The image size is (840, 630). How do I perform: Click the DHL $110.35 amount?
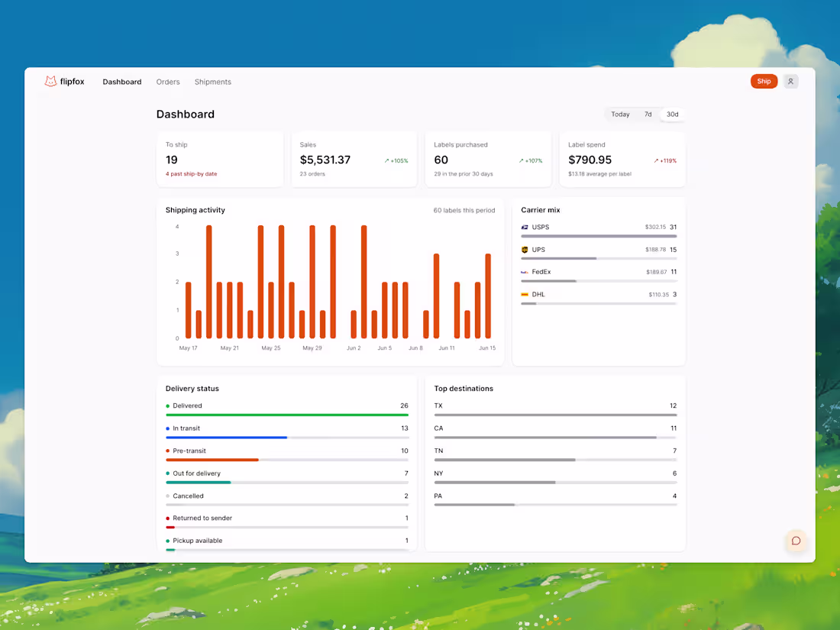coord(659,295)
